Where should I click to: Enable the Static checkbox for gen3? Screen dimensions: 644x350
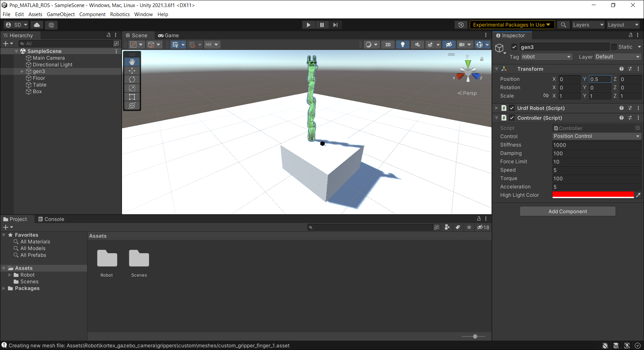tap(614, 47)
